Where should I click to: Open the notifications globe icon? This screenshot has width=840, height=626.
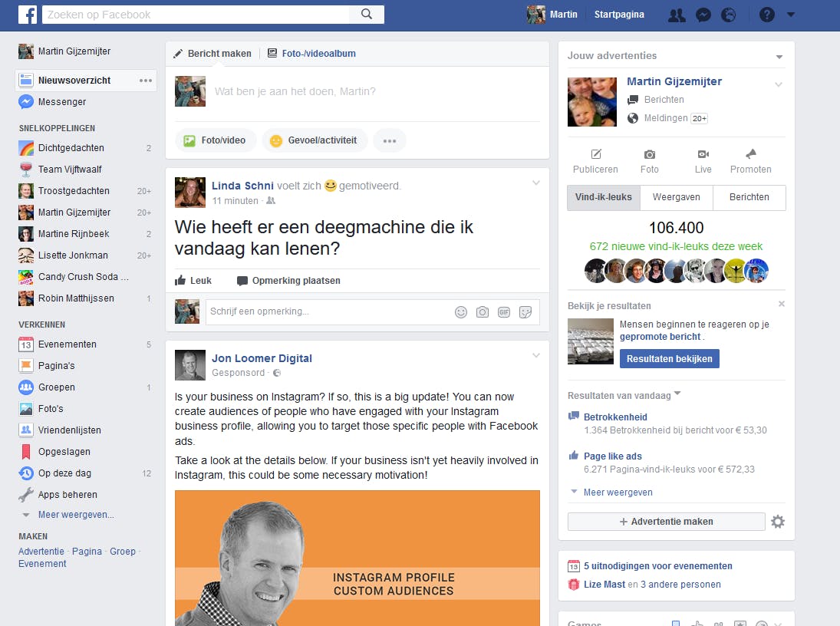point(728,15)
